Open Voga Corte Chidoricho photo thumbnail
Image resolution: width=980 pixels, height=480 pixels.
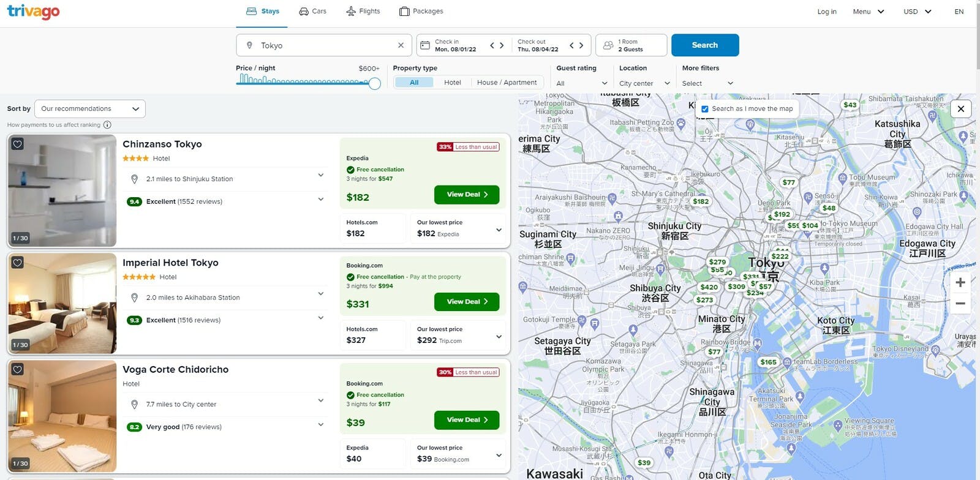click(62, 416)
